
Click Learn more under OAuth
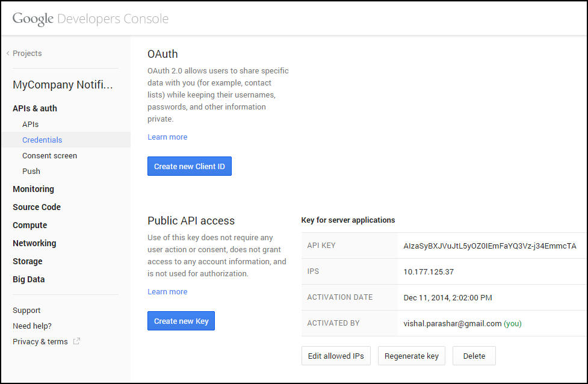(167, 137)
